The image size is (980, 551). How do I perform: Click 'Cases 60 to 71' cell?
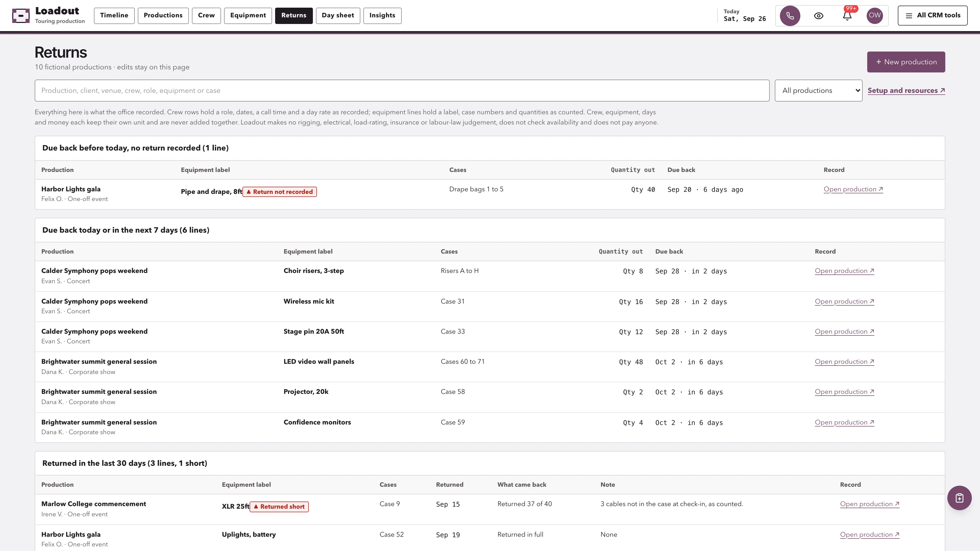coord(463,362)
